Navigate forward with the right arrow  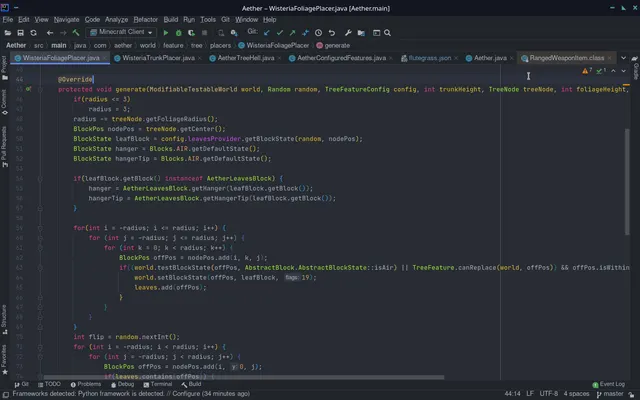(x=63, y=33)
